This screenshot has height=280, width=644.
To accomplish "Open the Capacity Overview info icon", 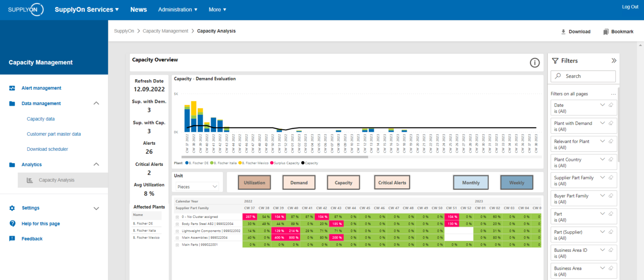I will [535, 63].
